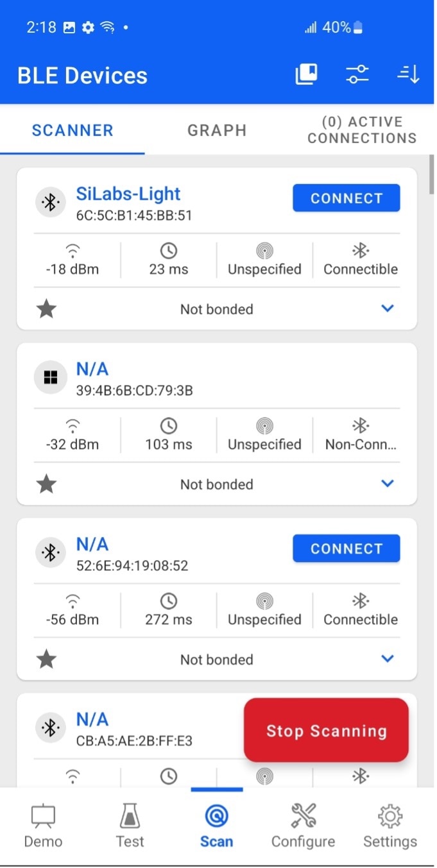Open the filter options icon in top bar
Image resolution: width=437 pixels, height=868 pixels.
coord(357,74)
